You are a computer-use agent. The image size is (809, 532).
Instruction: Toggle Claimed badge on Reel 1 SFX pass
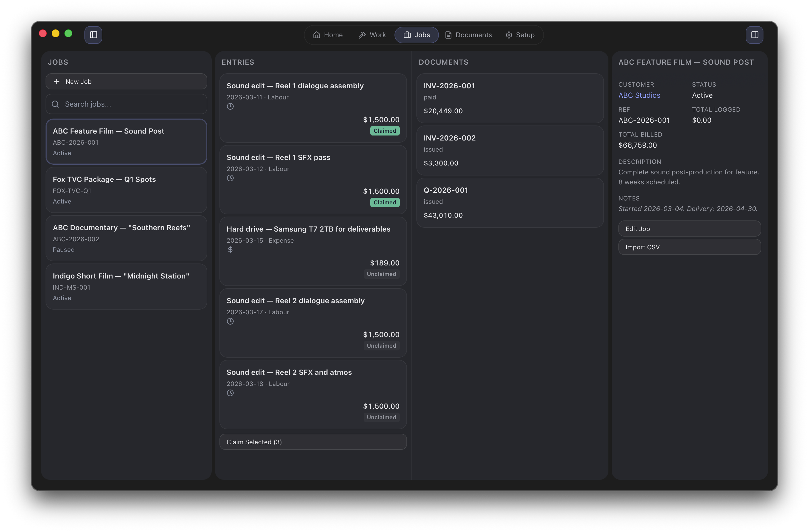click(x=384, y=202)
